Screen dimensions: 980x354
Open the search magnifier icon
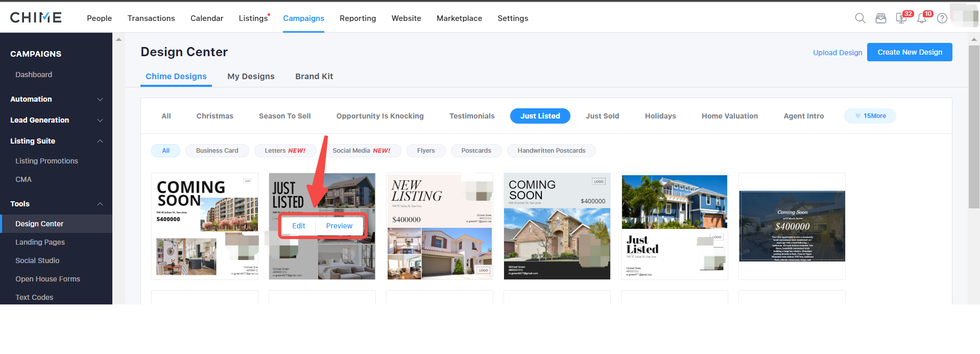[x=860, y=18]
